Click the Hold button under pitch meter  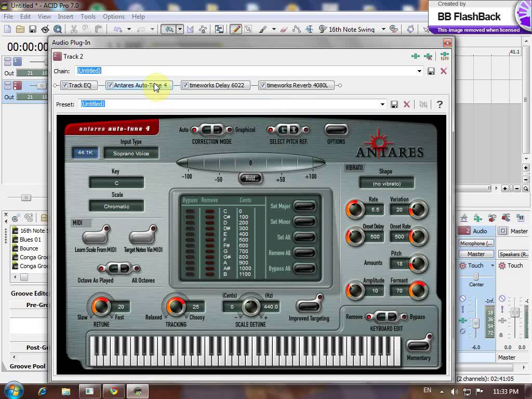point(250,178)
